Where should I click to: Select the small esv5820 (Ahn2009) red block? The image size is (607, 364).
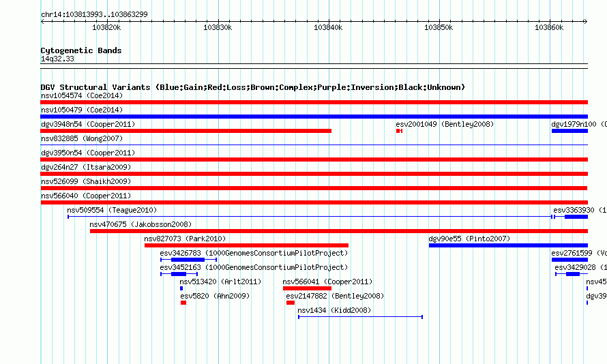[183, 303]
